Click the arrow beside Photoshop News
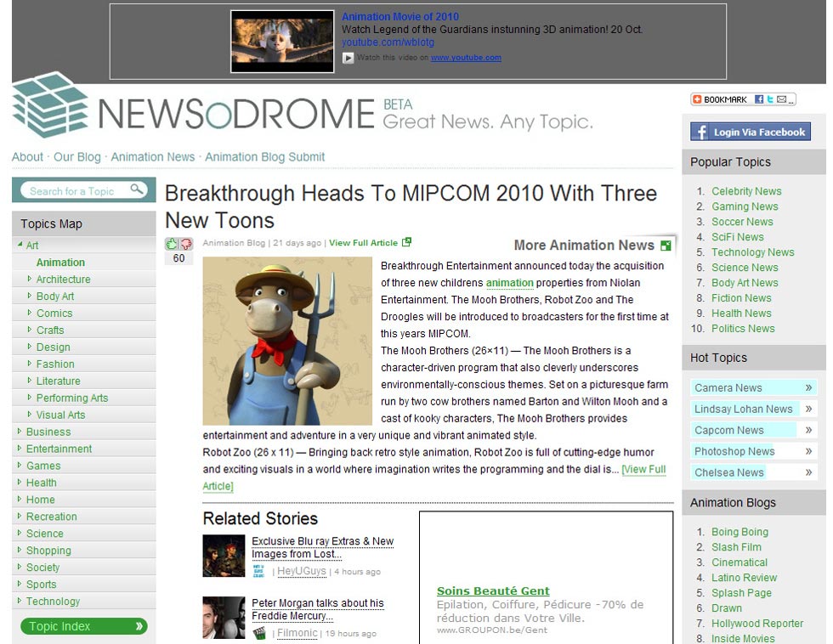The width and height of the screenshot is (833, 644). 808,451
